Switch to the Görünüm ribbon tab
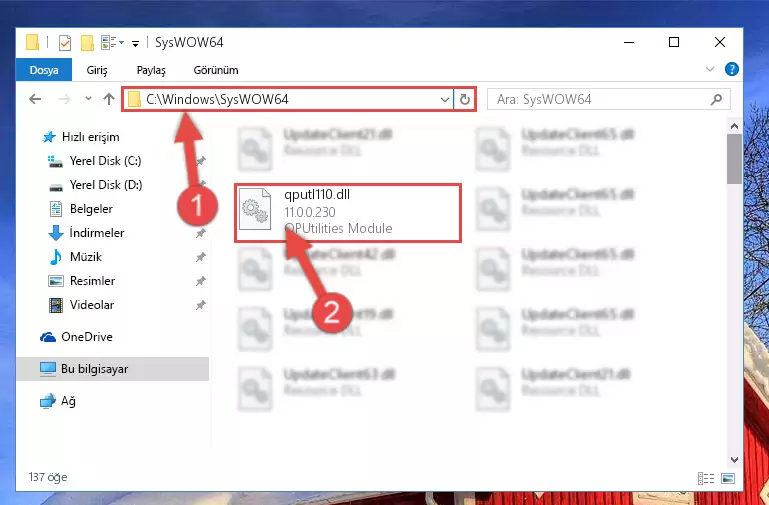This screenshot has height=505, width=769. tap(216, 70)
